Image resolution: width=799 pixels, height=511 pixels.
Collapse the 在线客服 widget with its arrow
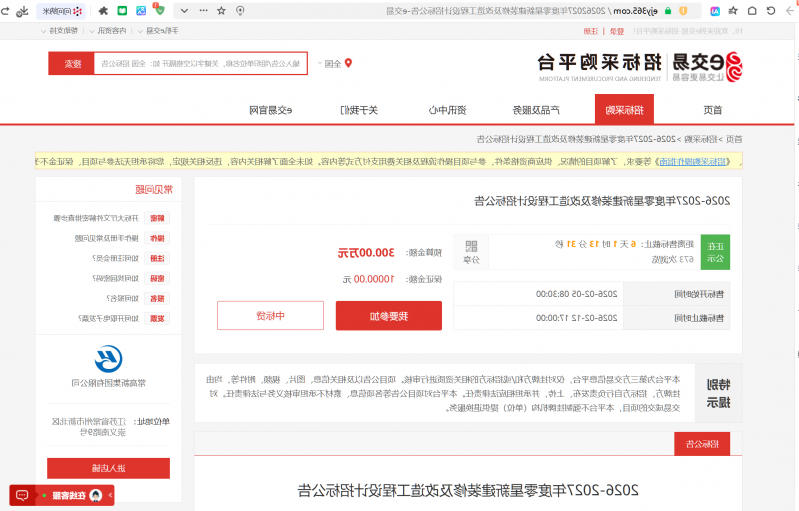pyautogui.click(x=110, y=495)
